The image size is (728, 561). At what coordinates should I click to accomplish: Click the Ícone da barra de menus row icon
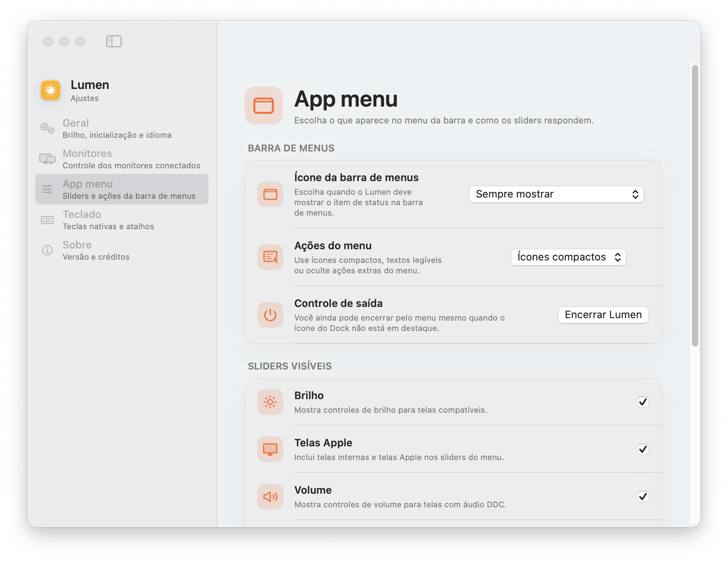[270, 194]
